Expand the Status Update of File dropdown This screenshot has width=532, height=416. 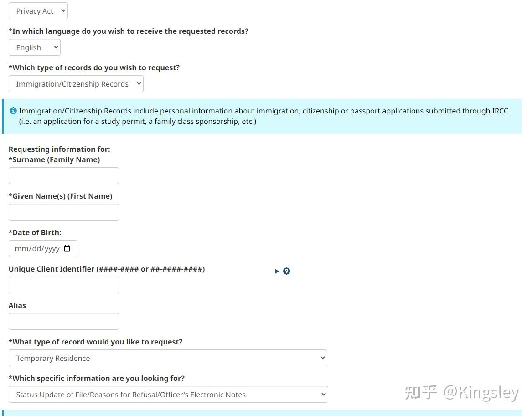[168, 395]
